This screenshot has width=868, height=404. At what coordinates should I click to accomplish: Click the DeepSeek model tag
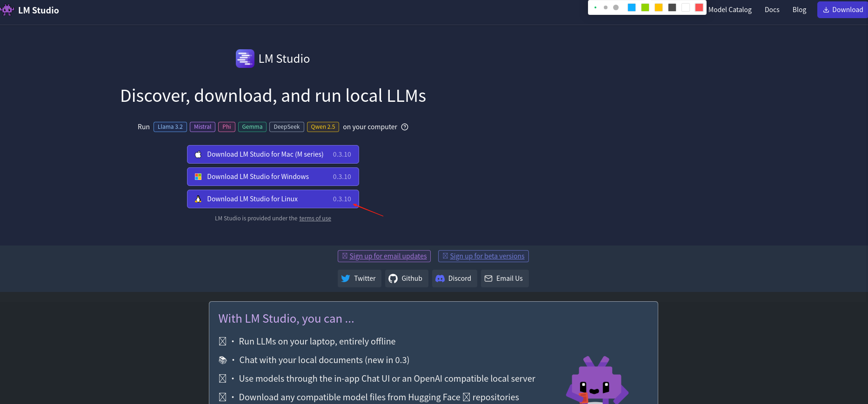click(x=287, y=127)
